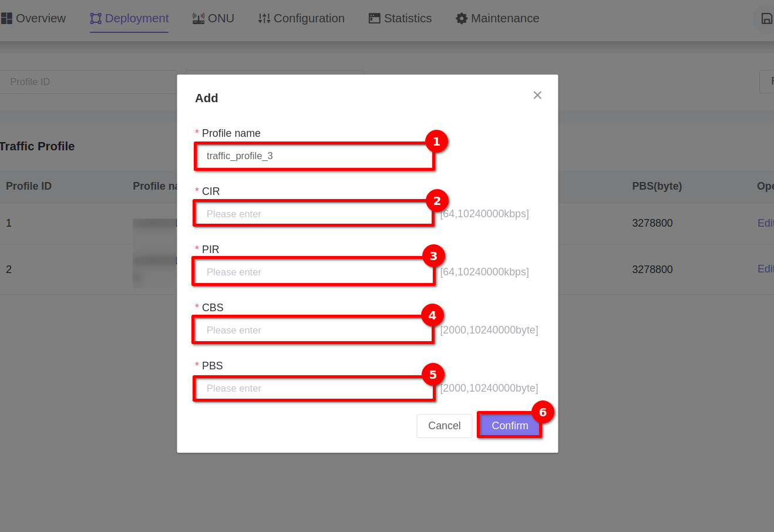
Task: Click the Maintenance gear icon
Action: point(462,19)
